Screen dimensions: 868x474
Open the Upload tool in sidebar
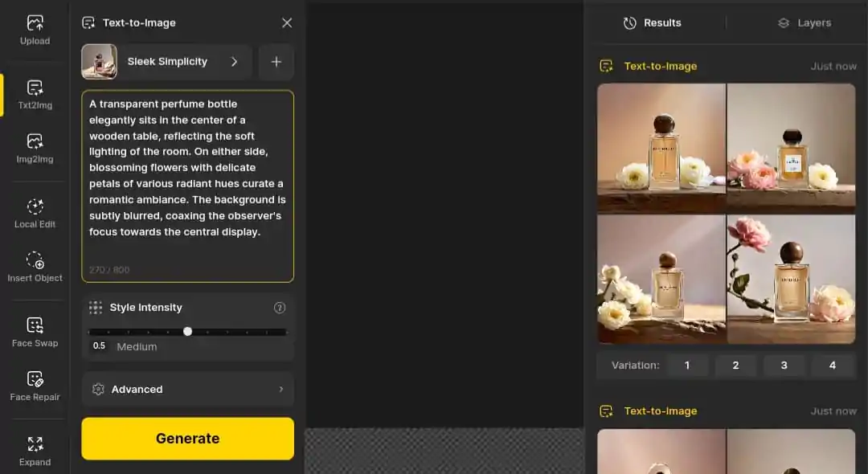click(x=35, y=30)
